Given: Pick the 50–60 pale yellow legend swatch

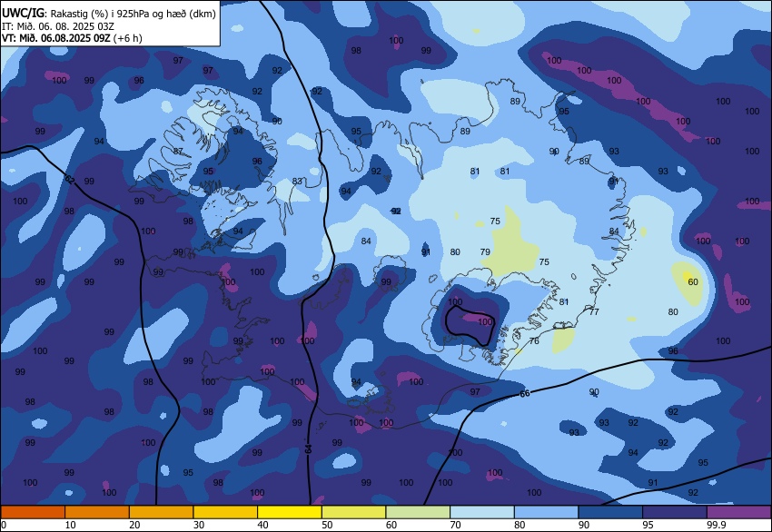Looking at the screenshot, I should tap(353, 512).
